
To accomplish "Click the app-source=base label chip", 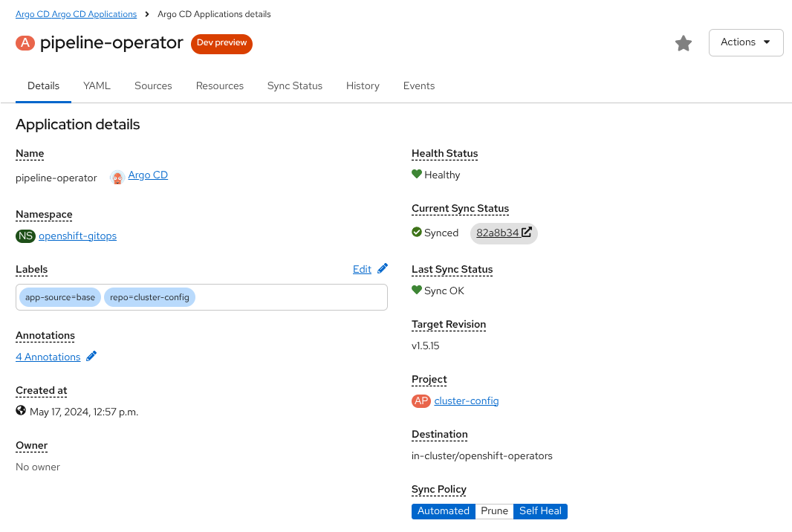I will point(60,298).
